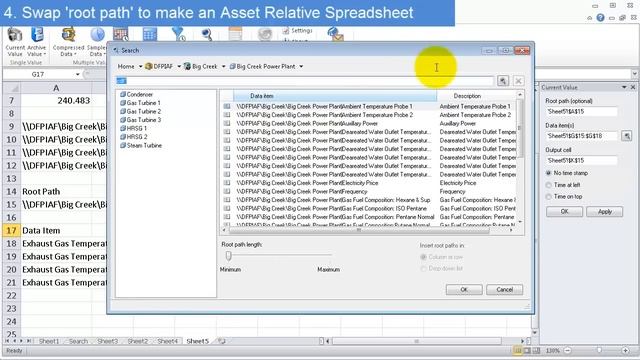The height and width of the screenshot is (360, 640).
Task: Run search with magnifier button in Search dialog
Action: [x=503, y=81]
